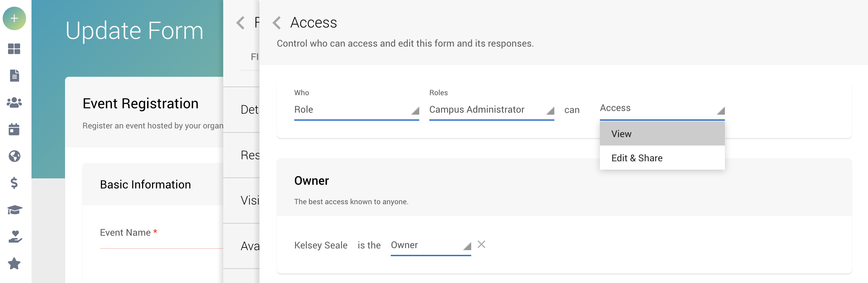This screenshot has width=868, height=283.
Task: Open the hand-heart service icon
Action: pos(14,237)
